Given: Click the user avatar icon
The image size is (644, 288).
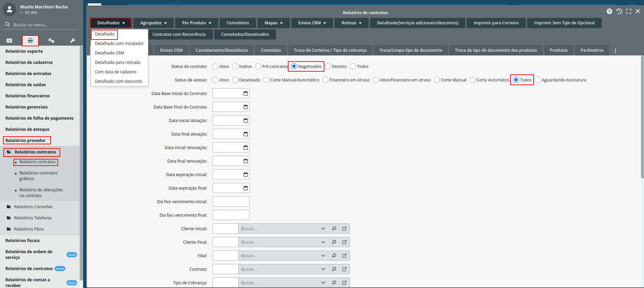Looking at the screenshot, I should (x=9, y=9).
